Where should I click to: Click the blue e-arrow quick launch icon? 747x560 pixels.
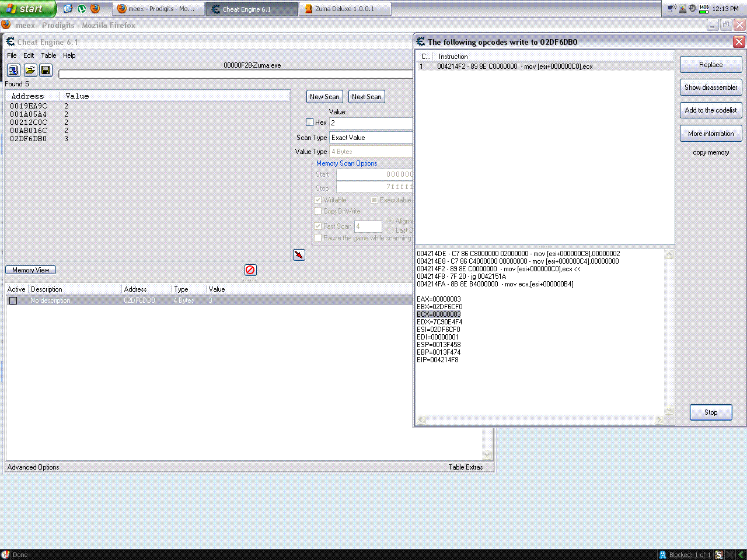pos(68,9)
